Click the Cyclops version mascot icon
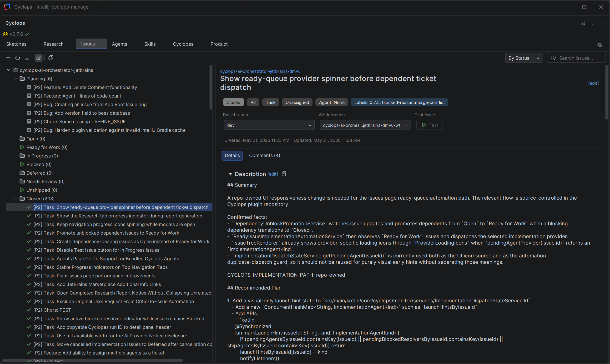This screenshot has height=364, width=610. point(5,34)
